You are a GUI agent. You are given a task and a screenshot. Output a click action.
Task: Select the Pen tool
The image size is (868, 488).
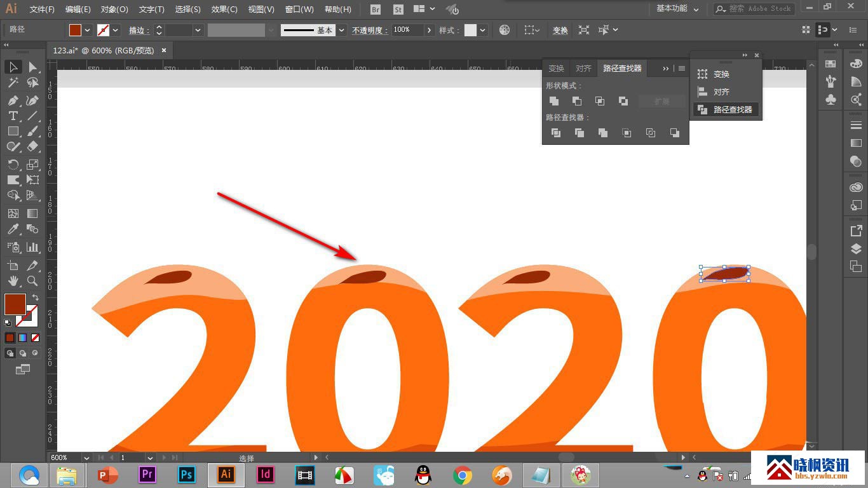pos(13,100)
